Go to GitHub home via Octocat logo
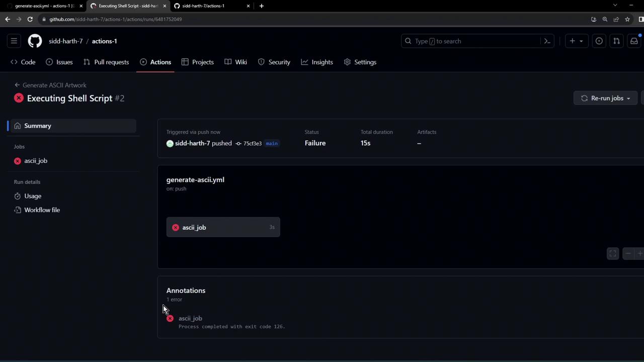Viewport: 644px width, 362px height. click(35, 41)
